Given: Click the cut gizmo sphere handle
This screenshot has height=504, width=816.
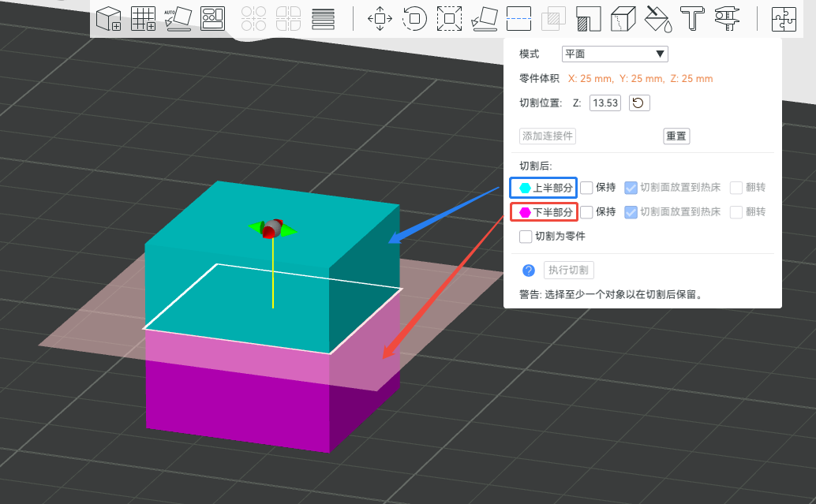Looking at the screenshot, I should (x=272, y=228).
